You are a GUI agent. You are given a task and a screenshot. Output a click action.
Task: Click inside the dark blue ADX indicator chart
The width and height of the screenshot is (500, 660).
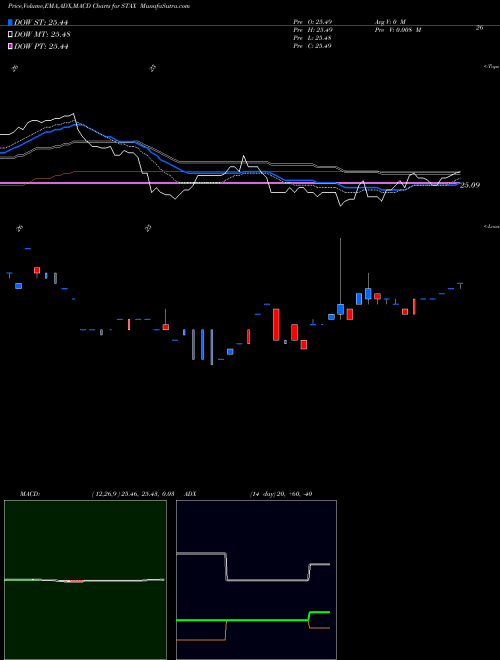click(x=256, y=580)
